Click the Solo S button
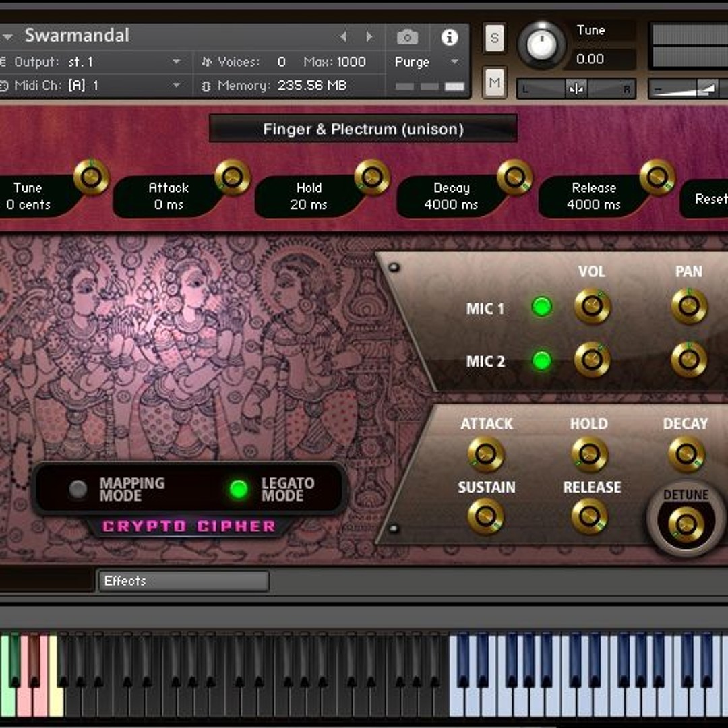728x728 pixels. click(494, 38)
